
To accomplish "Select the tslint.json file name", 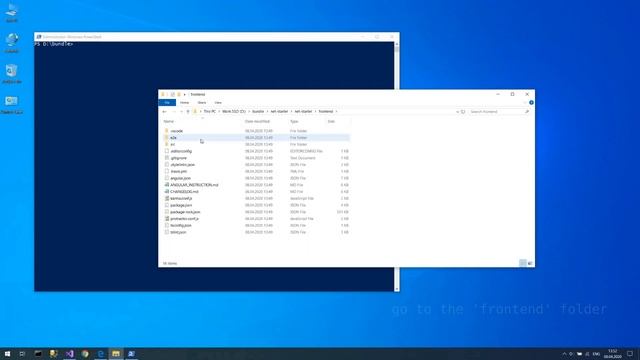I will tap(178, 232).
